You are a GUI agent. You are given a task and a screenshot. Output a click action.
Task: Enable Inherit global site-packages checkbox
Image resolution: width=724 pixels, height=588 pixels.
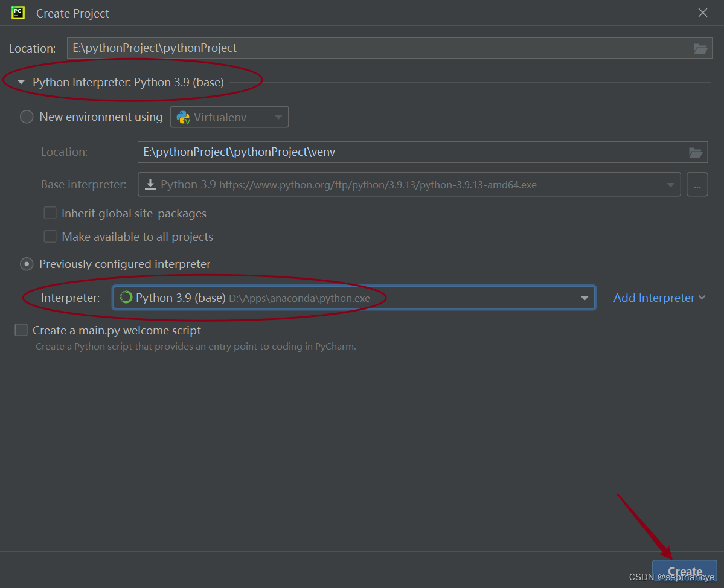(x=50, y=213)
